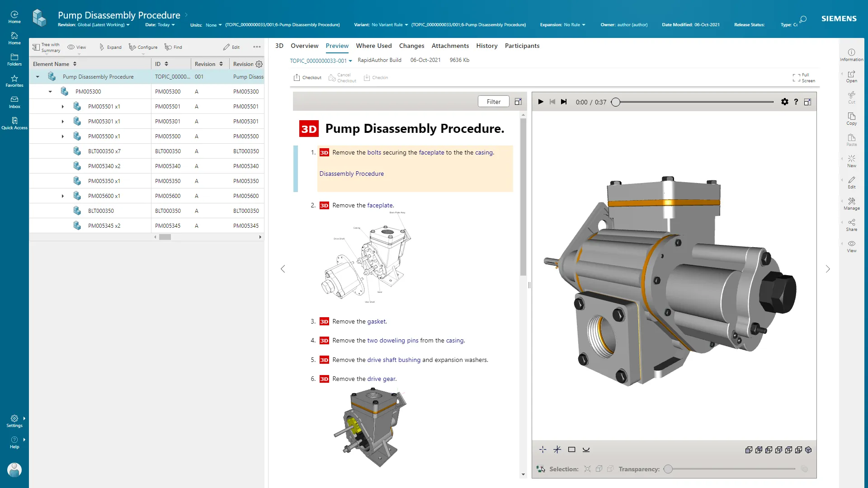Open 3D viewer settings gear
868x488 pixels.
(x=785, y=102)
